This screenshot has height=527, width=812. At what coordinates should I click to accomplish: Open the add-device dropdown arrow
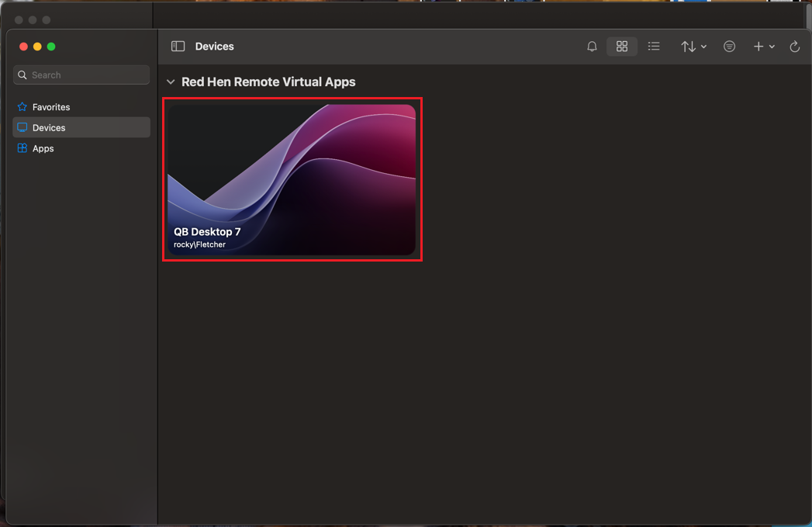tap(771, 47)
